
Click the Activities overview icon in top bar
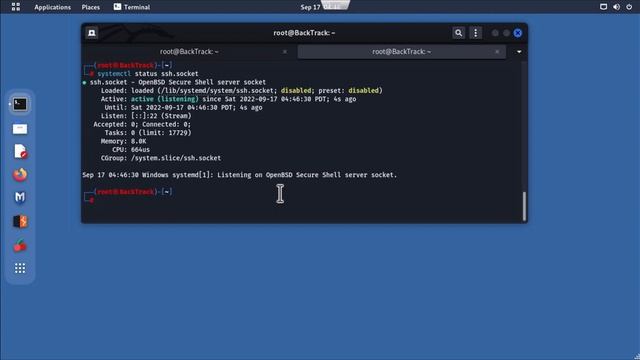[16, 7]
